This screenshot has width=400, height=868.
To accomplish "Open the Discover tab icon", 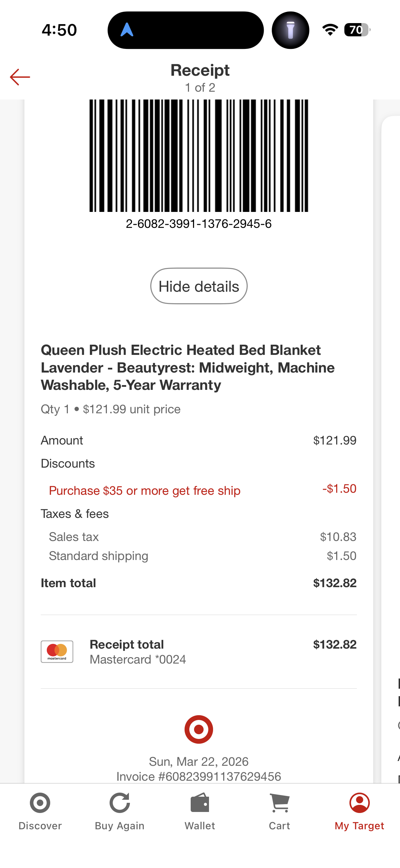I will (40, 803).
